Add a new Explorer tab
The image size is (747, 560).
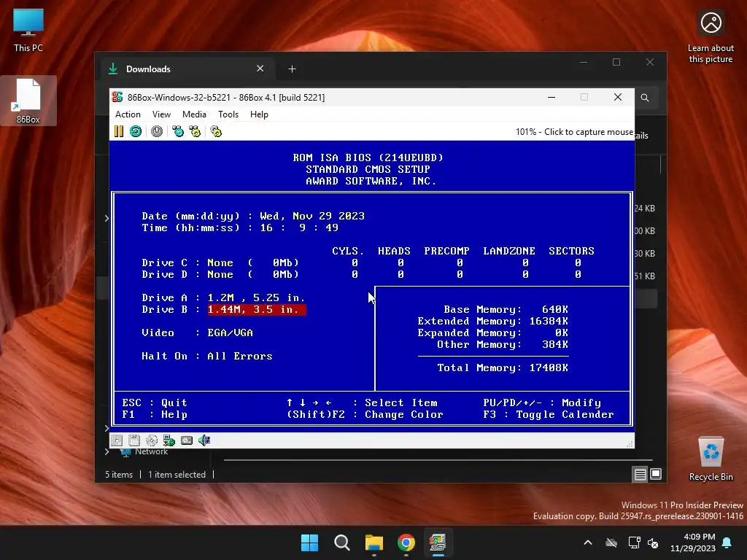tap(292, 69)
